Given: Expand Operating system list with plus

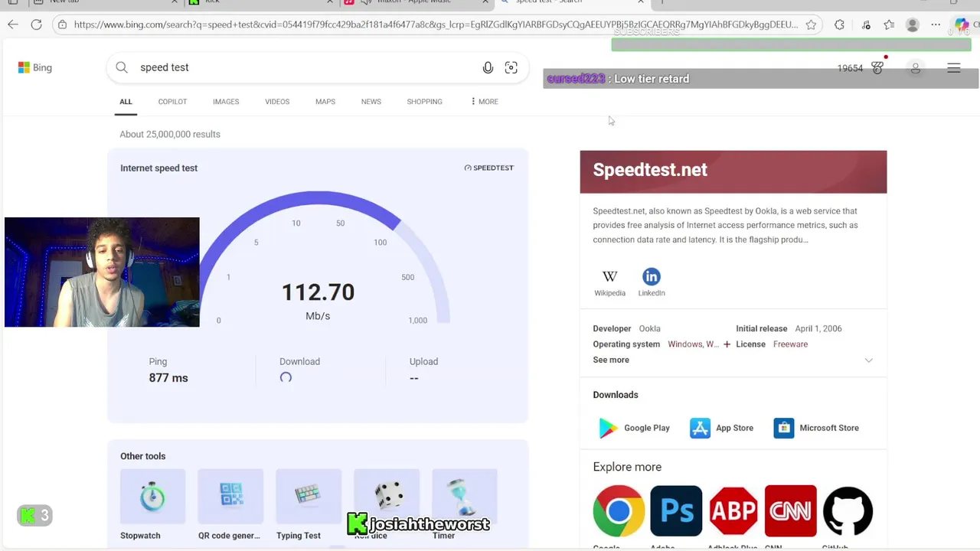Looking at the screenshot, I should coord(727,344).
